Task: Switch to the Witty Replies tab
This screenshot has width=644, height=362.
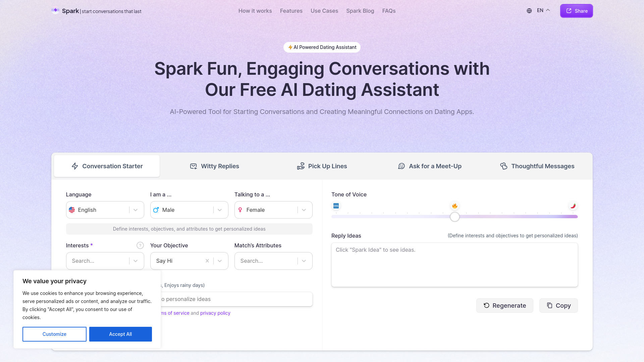Action: point(214,166)
